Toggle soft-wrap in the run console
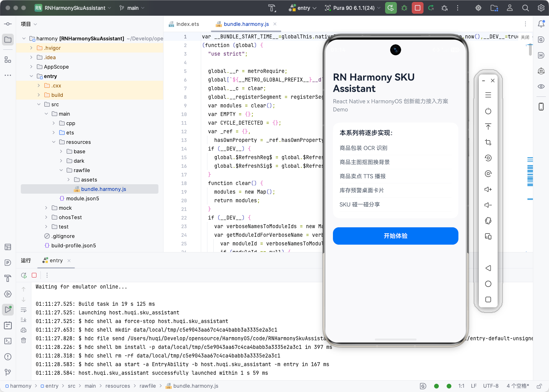Image resolution: width=549 pixels, height=392 pixels. 24,310
